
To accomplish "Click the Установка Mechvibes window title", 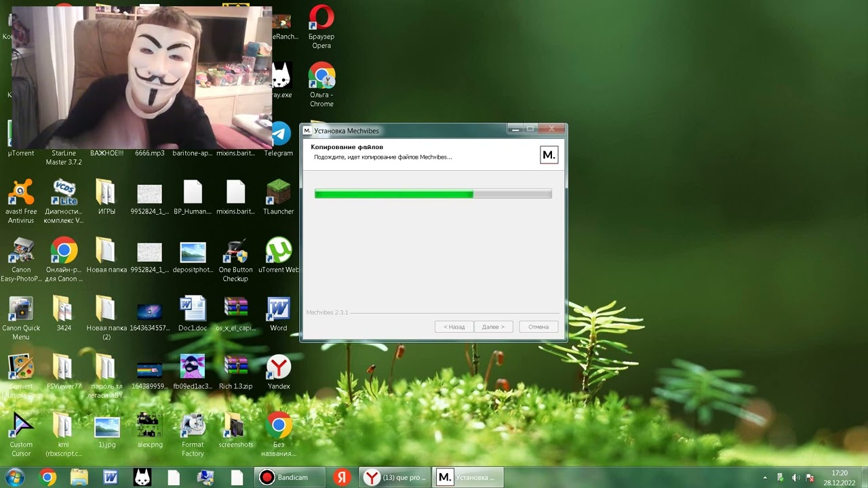I will coord(346,131).
